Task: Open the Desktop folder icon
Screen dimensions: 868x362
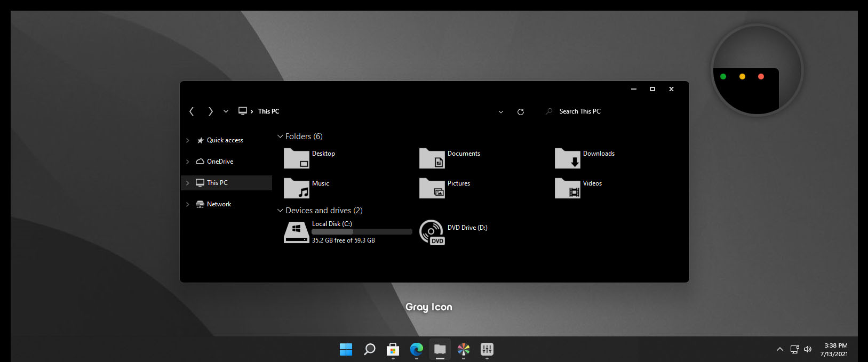Action: pos(297,158)
